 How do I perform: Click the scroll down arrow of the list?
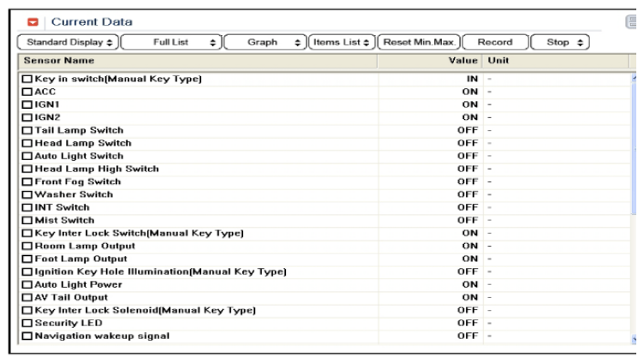pyautogui.click(x=634, y=339)
